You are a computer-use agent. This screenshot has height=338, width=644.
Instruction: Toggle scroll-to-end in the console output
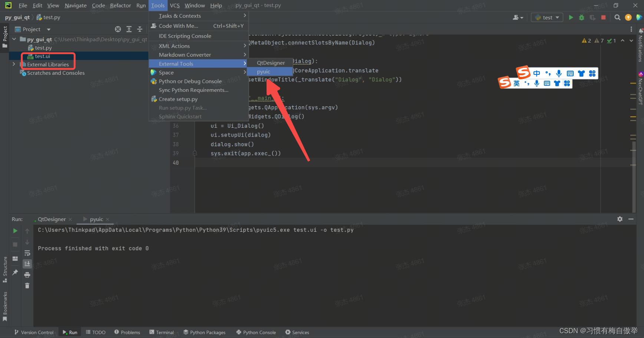(x=27, y=264)
